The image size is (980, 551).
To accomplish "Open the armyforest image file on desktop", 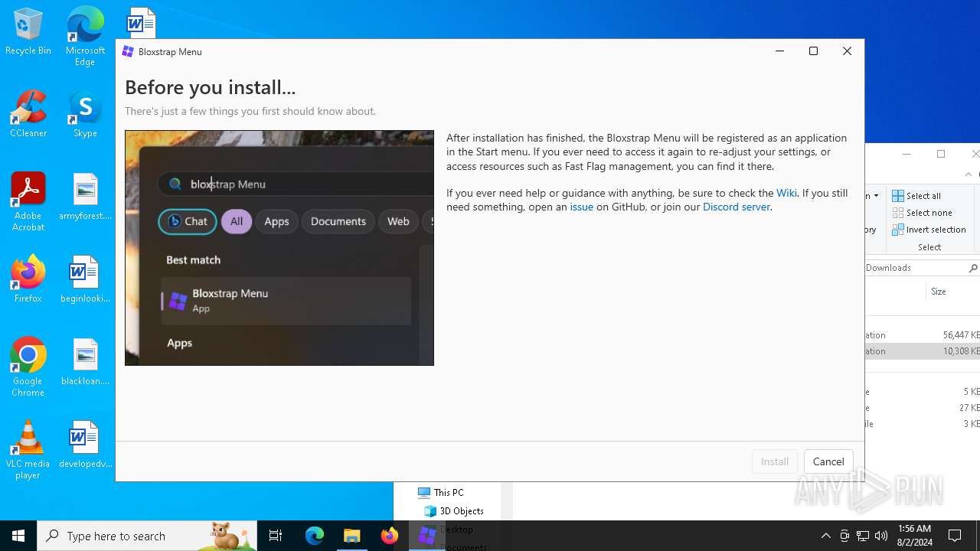I will (x=85, y=196).
